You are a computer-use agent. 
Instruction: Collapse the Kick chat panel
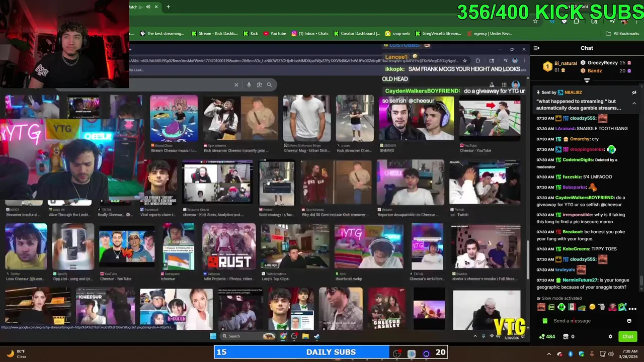tap(536, 48)
